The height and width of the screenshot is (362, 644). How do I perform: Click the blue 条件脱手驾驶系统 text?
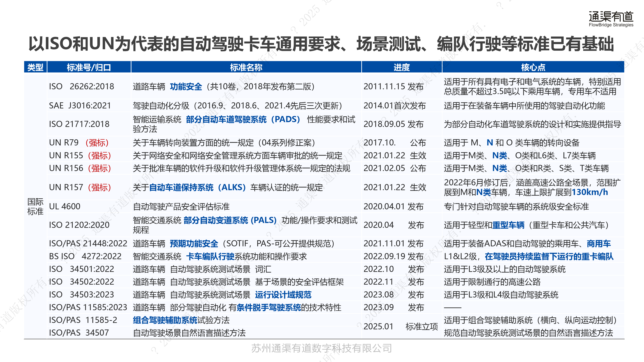[269, 307]
